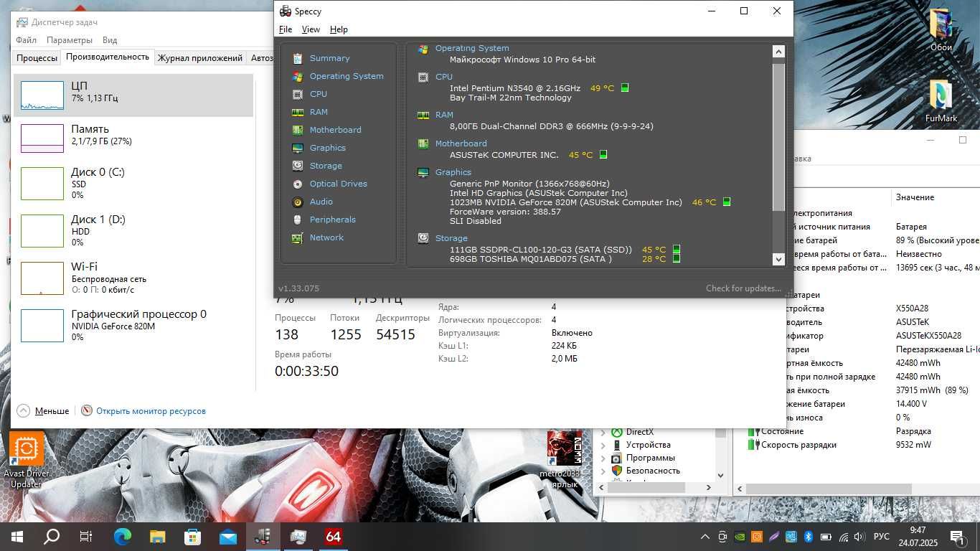980x551 pixels.
Task: Open the Summary section in Speccy's sidebar
Action: (x=329, y=58)
